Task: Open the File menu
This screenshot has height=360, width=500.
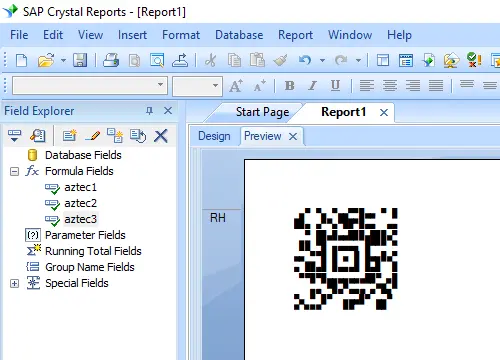Action: point(19,35)
